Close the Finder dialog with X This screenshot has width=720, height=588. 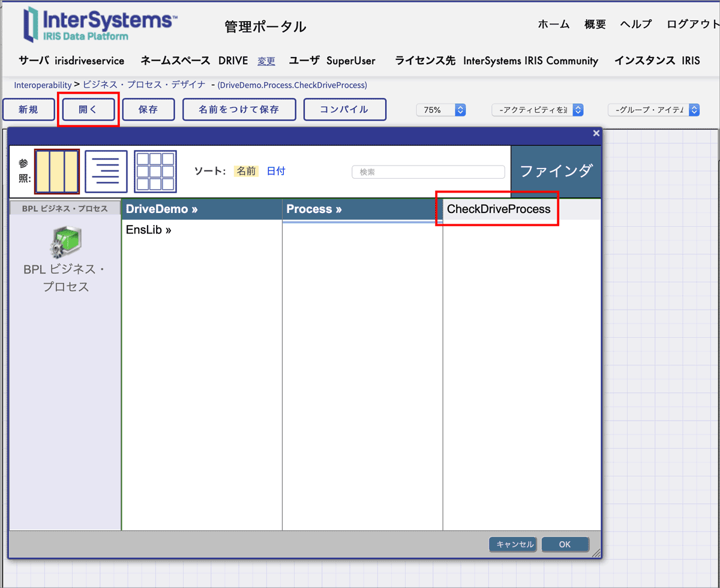[x=596, y=133]
